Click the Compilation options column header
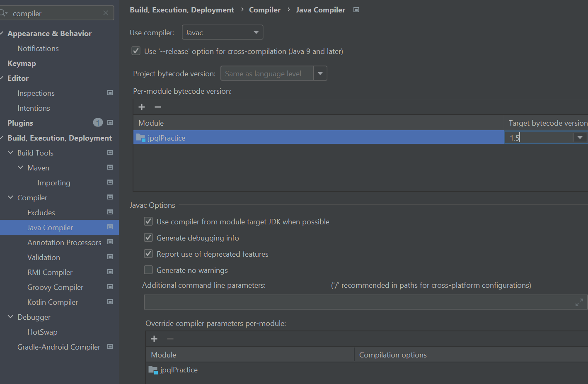 click(471, 355)
